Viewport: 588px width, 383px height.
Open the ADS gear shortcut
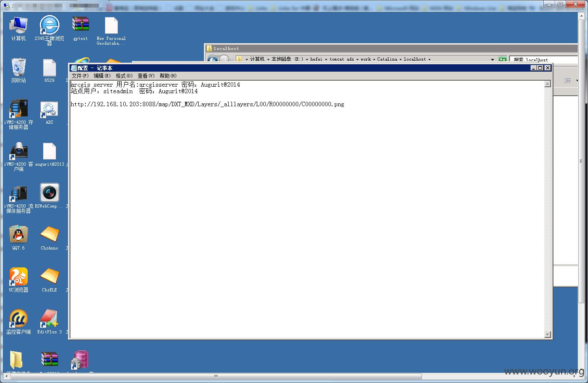click(49, 112)
